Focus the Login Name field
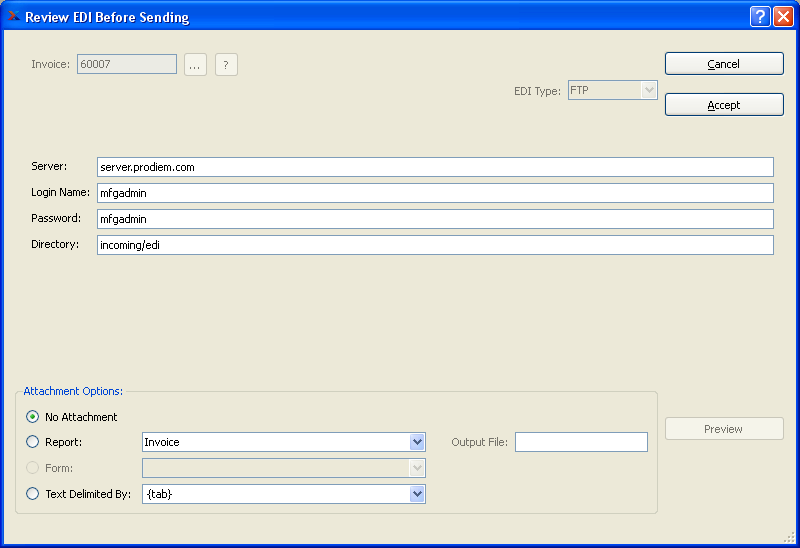The image size is (800, 548). pyautogui.click(x=435, y=193)
